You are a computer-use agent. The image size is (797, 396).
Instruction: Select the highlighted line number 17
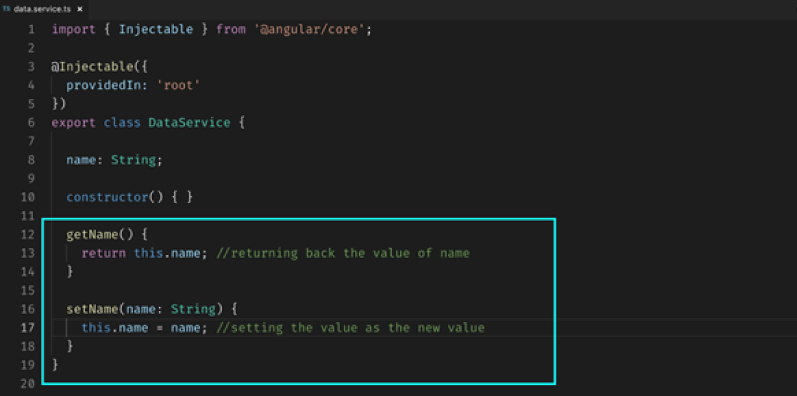pos(28,327)
